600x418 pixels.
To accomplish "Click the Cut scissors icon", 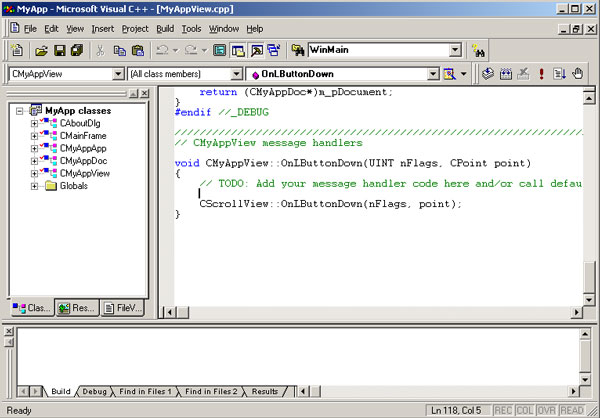I will click(100, 50).
